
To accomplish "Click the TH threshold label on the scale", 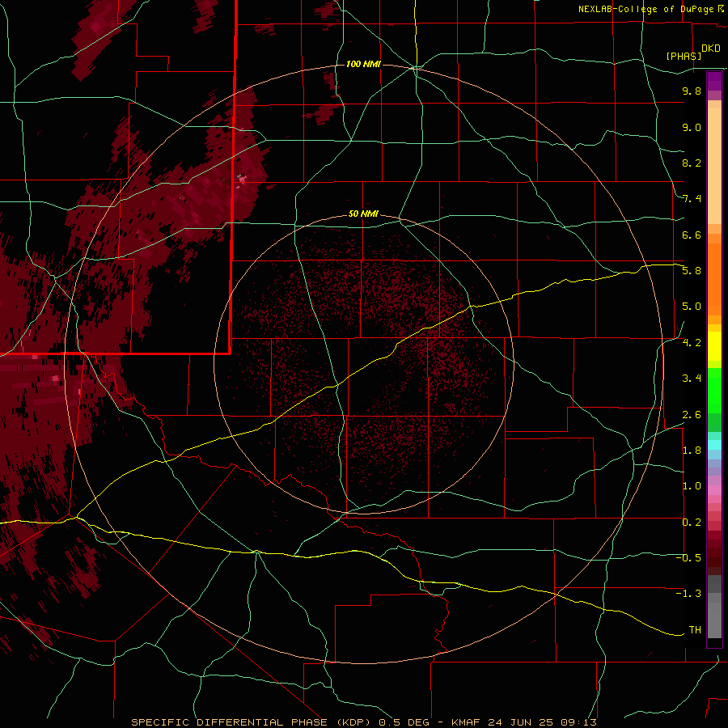I will point(695,630).
